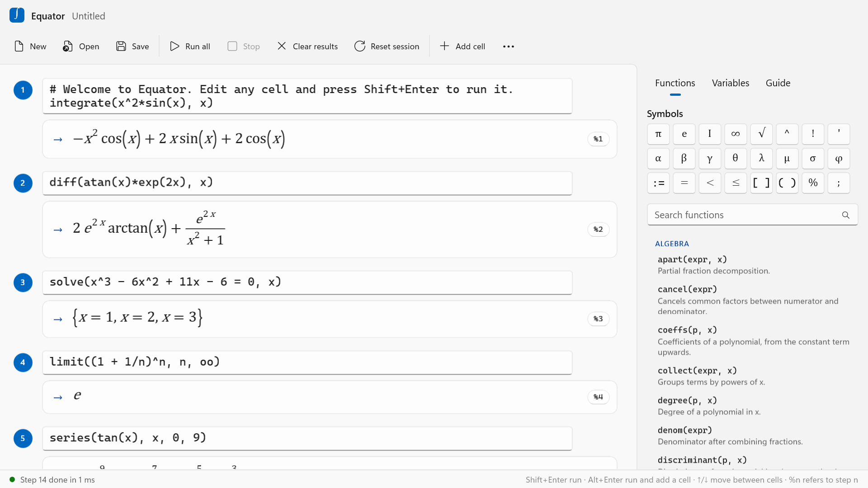This screenshot has width=868, height=488.
Task: Open the Guide tab
Action: 778,83
